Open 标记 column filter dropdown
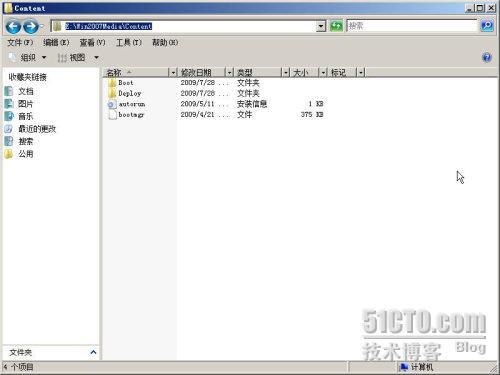Screen dimensions: 500x375 pyautogui.click(x=361, y=72)
